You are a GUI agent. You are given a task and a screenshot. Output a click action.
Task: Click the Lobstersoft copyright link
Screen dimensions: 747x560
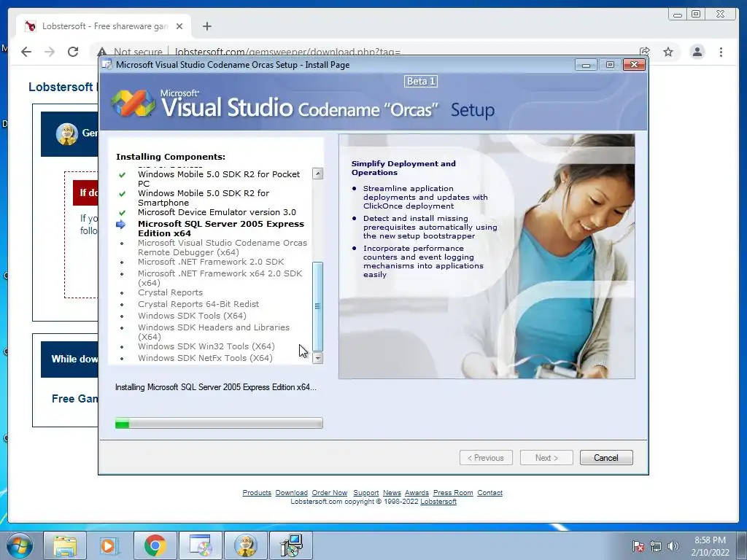tap(438, 502)
